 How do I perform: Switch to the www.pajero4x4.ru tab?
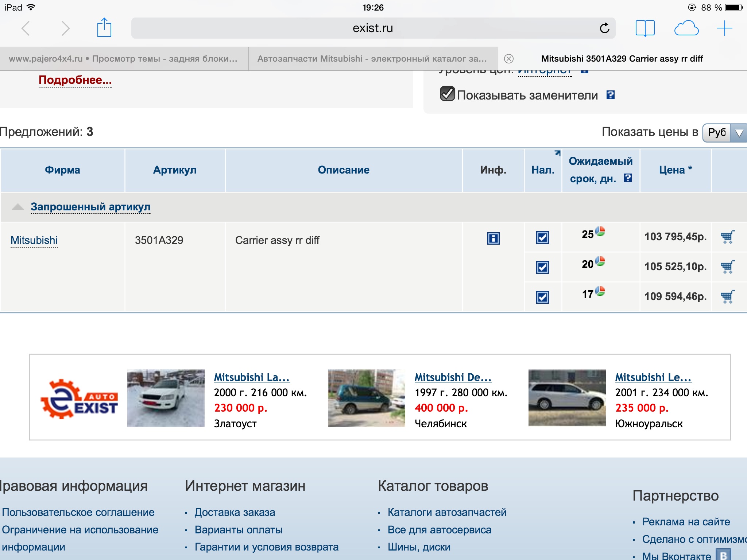(x=123, y=59)
